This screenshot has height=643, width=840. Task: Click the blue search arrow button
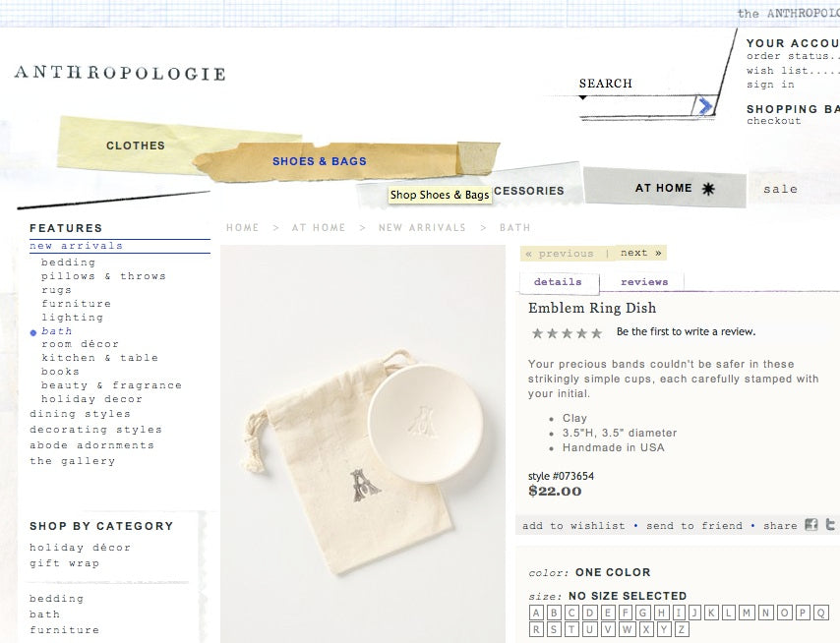[x=704, y=105]
